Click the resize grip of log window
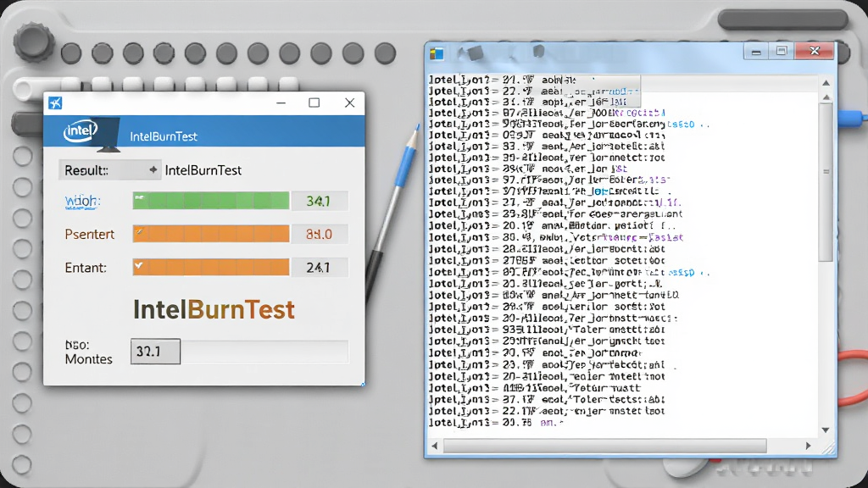Screen dimensions: 868x488 827,447
